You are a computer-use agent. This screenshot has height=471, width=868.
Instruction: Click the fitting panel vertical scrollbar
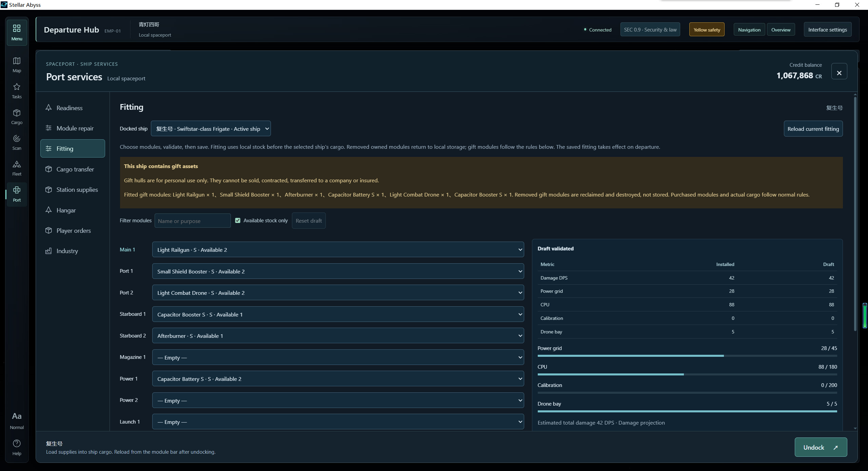pyautogui.click(x=855, y=214)
